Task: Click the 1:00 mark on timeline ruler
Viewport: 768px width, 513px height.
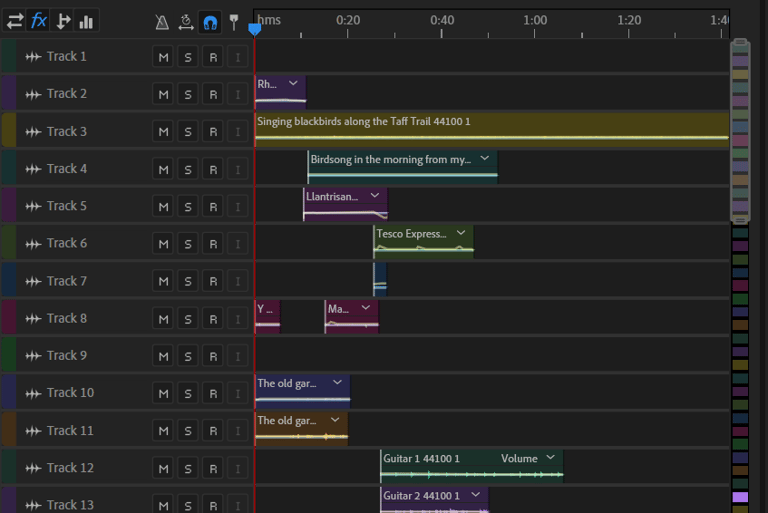Action: (535, 21)
